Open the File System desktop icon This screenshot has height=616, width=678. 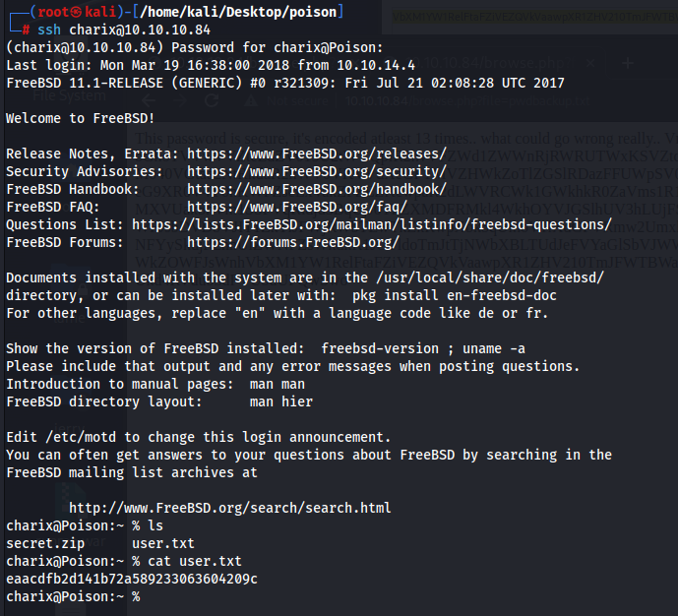69,95
